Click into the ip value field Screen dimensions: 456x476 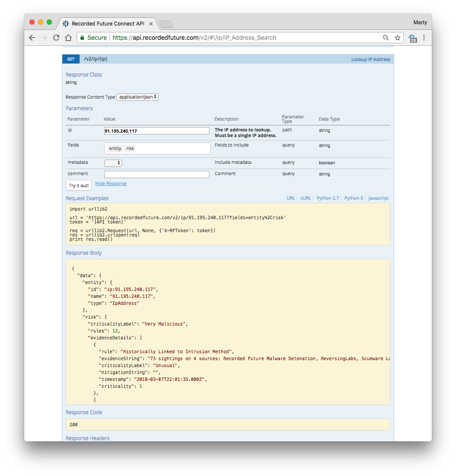click(157, 131)
